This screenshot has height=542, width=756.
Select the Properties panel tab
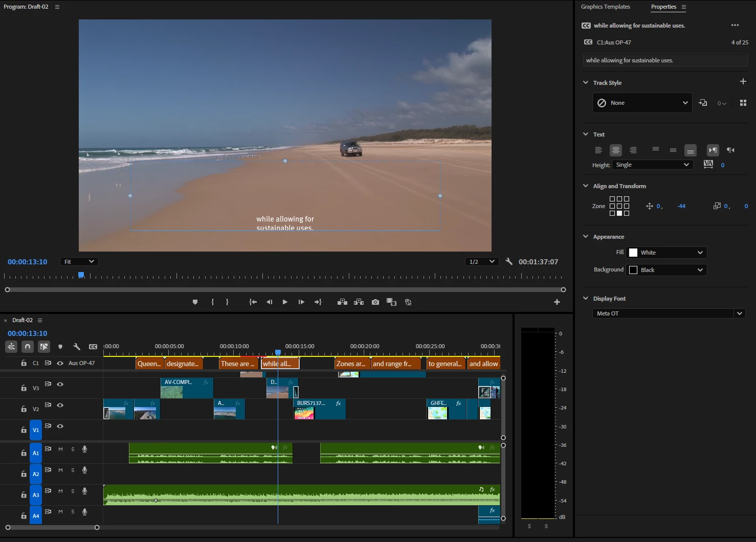pyautogui.click(x=663, y=7)
